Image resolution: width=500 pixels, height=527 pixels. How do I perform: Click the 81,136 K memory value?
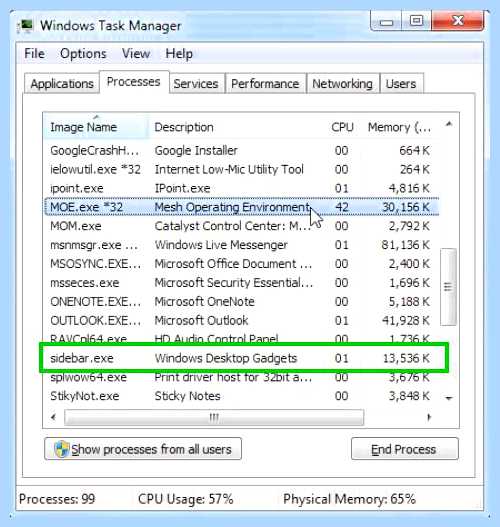pos(405,245)
